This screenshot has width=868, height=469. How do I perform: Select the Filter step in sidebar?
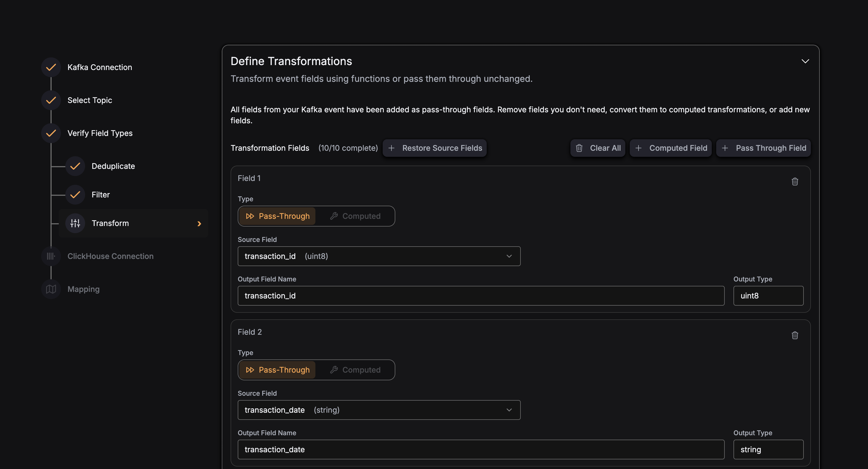[x=75, y=194]
